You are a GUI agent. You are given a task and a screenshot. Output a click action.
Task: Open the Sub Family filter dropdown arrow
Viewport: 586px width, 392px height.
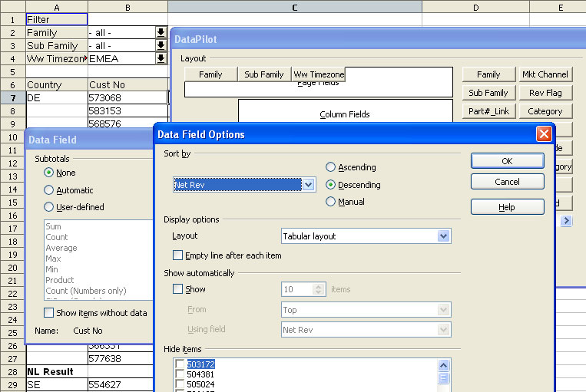(x=161, y=45)
